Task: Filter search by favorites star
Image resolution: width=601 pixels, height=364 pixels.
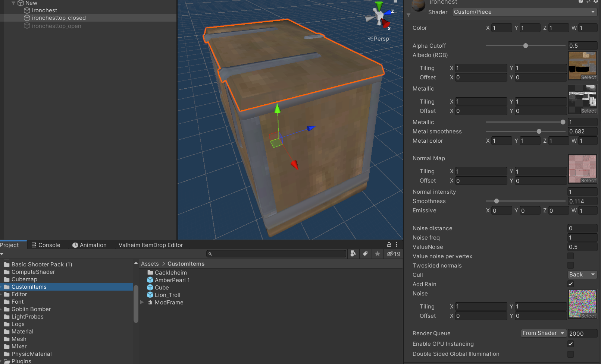Action: (x=378, y=254)
